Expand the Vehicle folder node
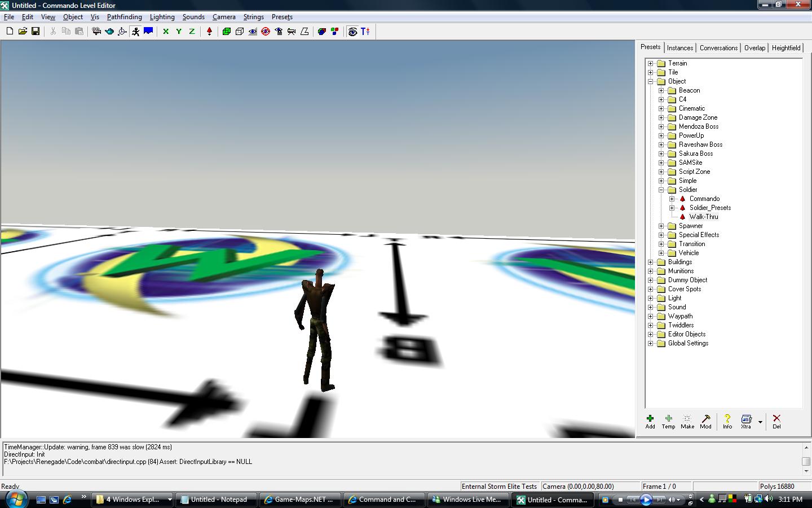 661,253
